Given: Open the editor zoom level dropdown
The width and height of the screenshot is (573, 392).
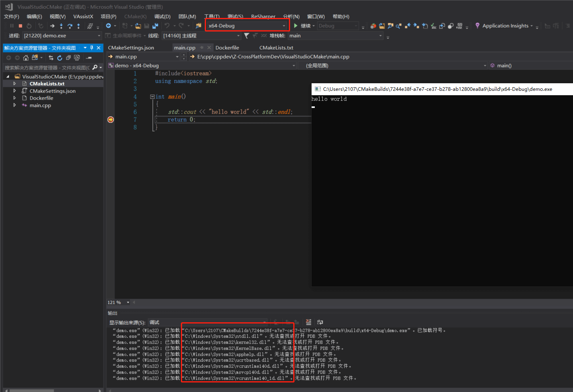Looking at the screenshot, I should pyautogui.click(x=128, y=302).
